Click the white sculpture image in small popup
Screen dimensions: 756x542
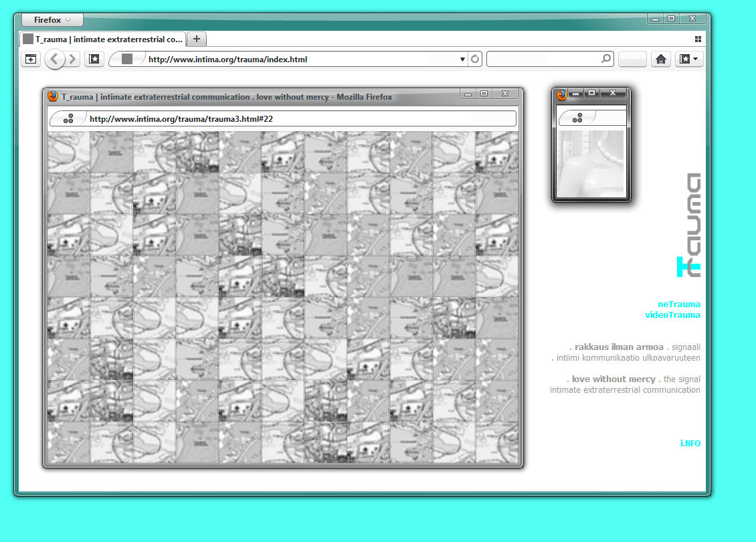point(590,163)
